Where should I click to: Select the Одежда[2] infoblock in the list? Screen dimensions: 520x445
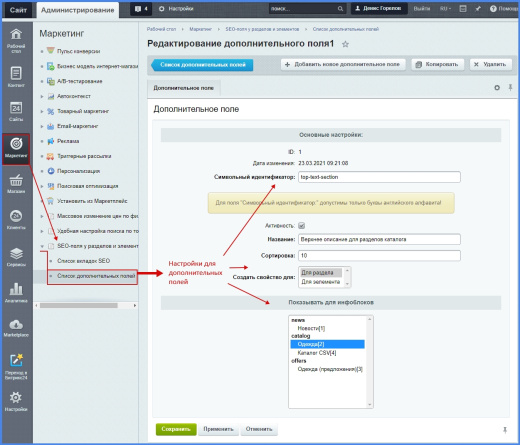(x=327, y=344)
